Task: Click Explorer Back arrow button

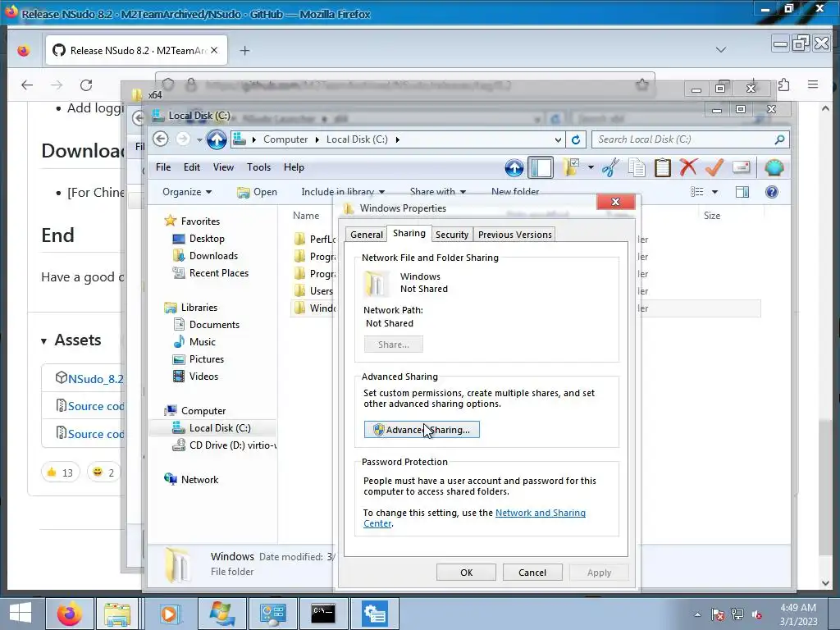Action: [x=160, y=139]
